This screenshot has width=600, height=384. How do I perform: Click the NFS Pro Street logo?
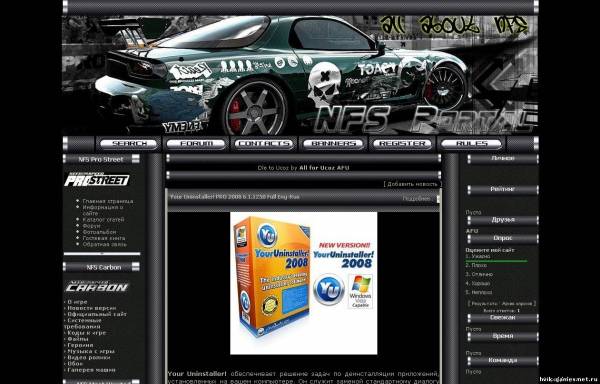click(97, 180)
